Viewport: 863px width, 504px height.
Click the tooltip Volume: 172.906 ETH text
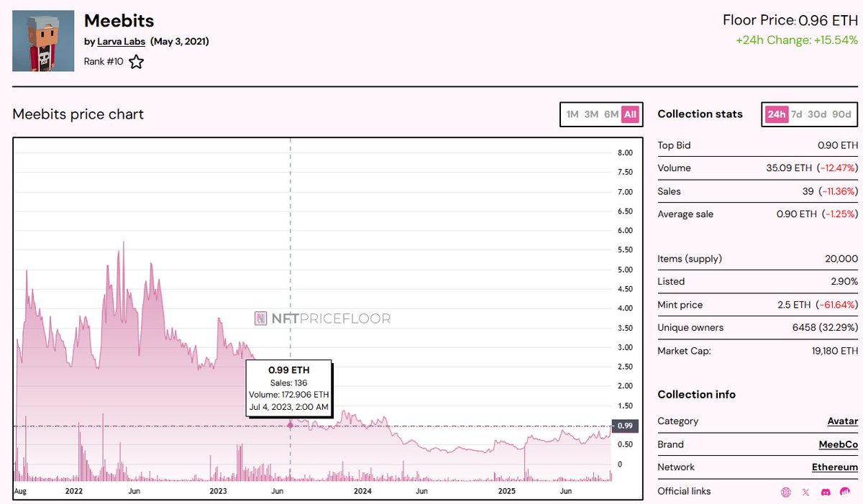289,395
